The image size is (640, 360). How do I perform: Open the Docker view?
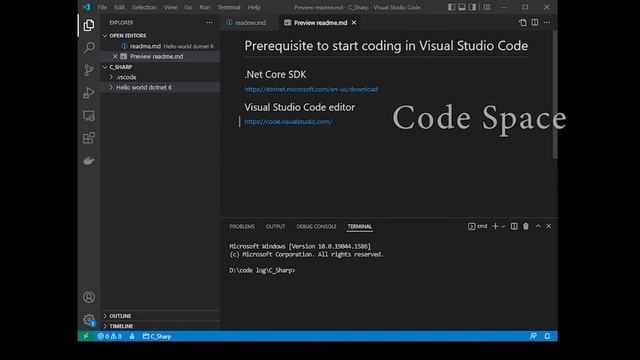[89, 160]
